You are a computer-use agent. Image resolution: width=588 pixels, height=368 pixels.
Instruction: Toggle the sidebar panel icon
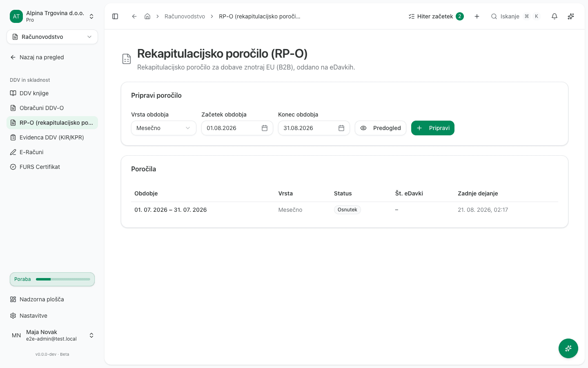click(x=115, y=16)
